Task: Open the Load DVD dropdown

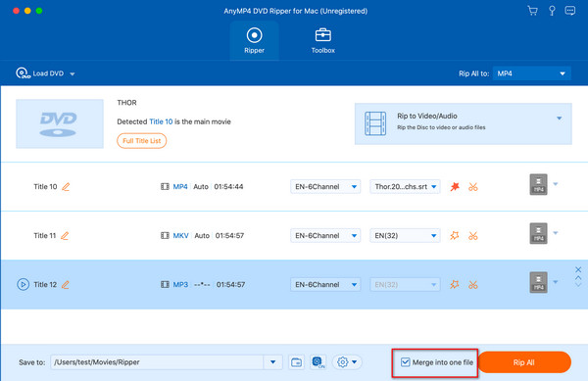Action: [x=45, y=73]
